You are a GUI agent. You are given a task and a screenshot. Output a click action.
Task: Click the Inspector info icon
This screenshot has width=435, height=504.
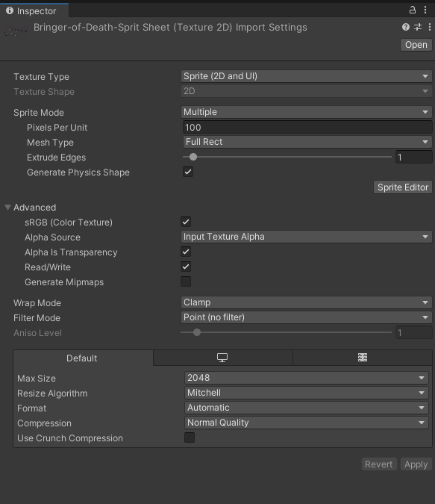(10, 10)
